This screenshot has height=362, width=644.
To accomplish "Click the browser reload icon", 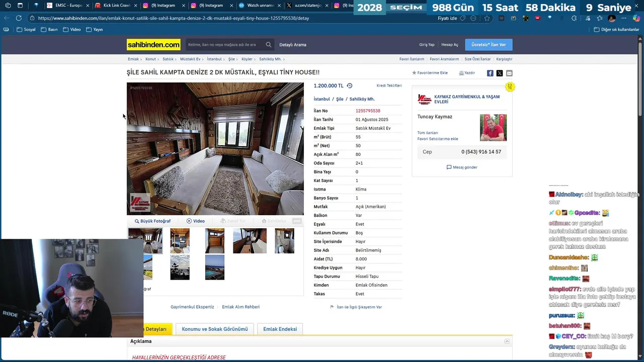I will (x=19, y=18).
